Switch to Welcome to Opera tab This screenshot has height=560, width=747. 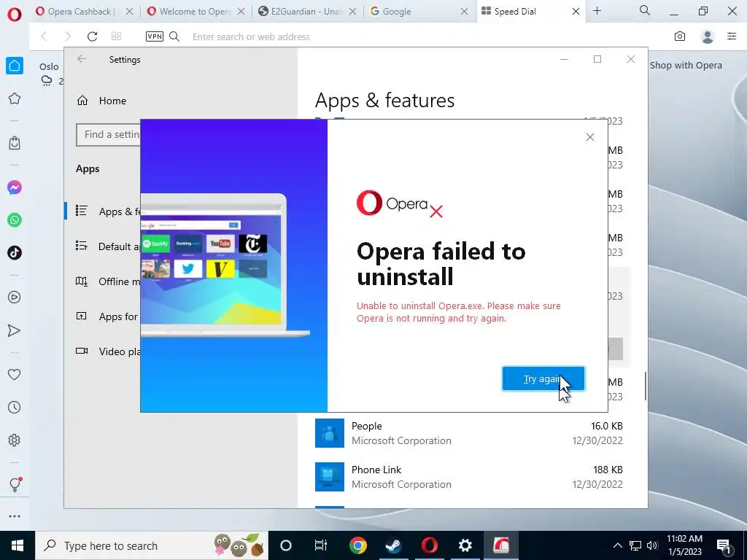pyautogui.click(x=188, y=12)
